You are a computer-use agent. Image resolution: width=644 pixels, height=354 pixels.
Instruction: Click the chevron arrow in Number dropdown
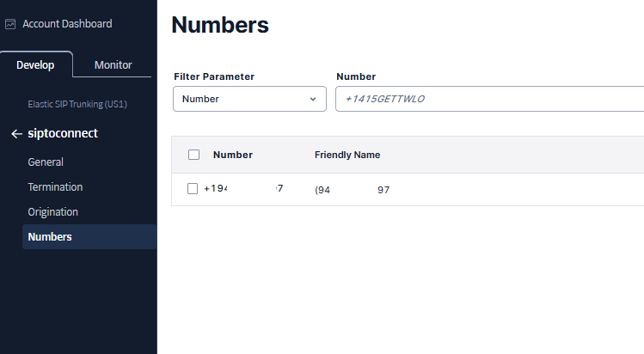pyautogui.click(x=313, y=99)
